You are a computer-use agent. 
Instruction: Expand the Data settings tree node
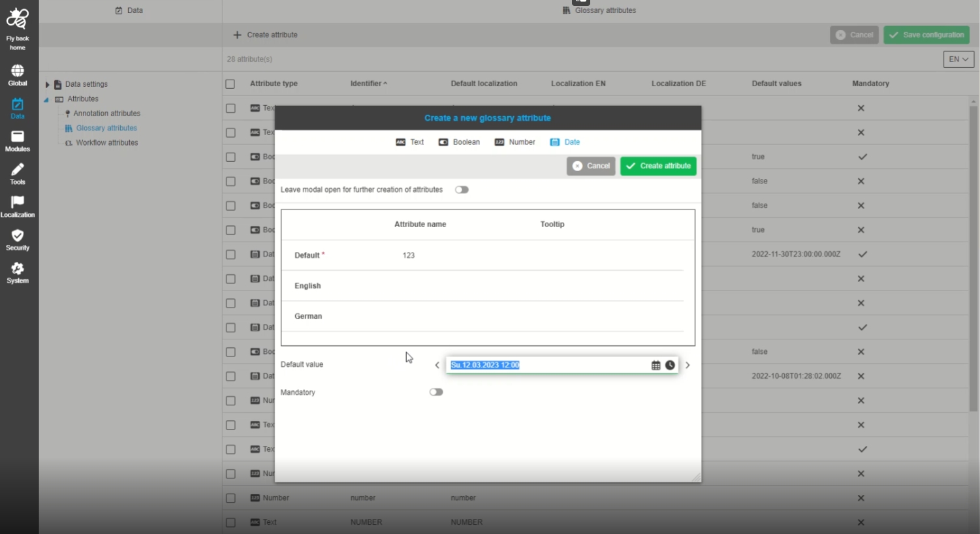[x=47, y=85]
